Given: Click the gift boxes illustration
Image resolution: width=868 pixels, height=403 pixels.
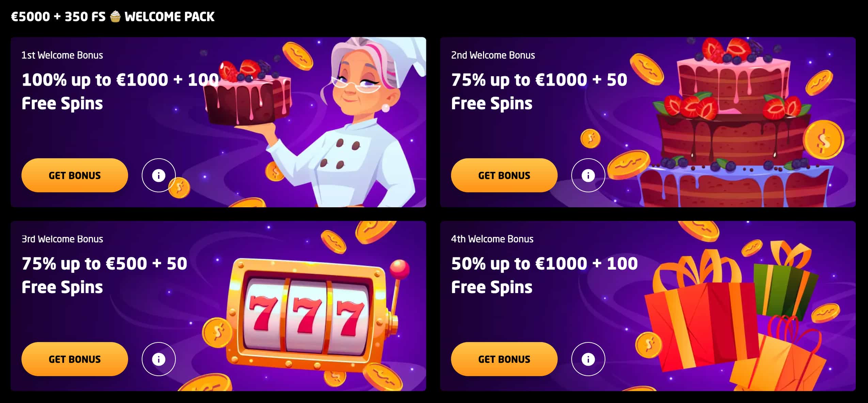Looking at the screenshot, I should [x=732, y=317].
